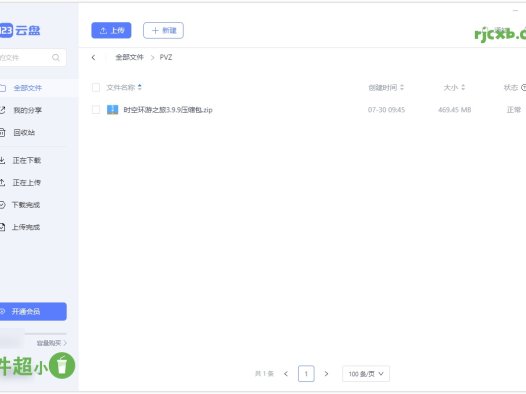Sort by 文件名称 column

[x=124, y=88]
